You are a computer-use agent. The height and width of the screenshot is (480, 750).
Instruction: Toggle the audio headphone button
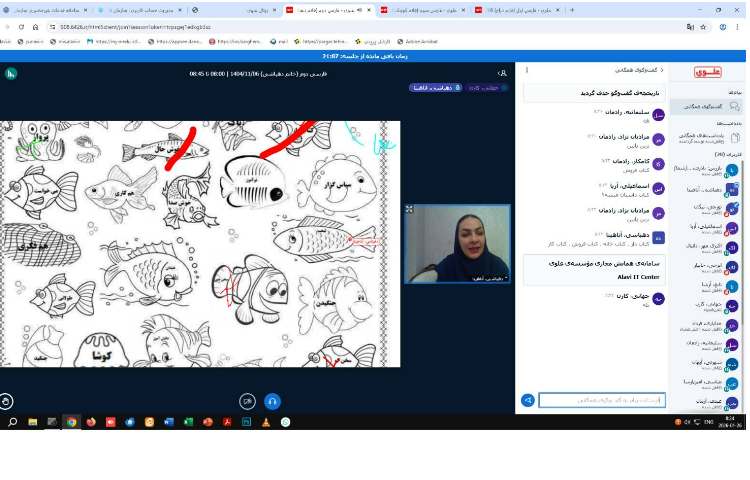(x=272, y=401)
